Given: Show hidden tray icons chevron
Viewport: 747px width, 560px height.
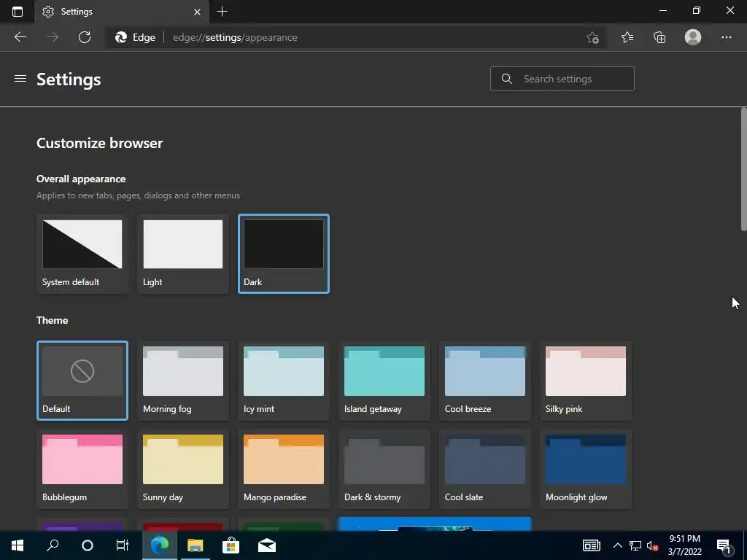Looking at the screenshot, I should click(617, 545).
